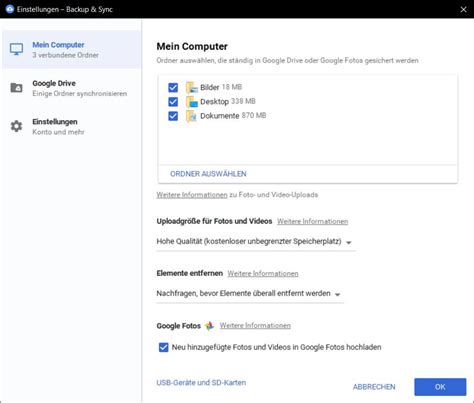Uncheck the Desktop folder checkbox
This screenshot has width=474, height=403.
[173, 102]
